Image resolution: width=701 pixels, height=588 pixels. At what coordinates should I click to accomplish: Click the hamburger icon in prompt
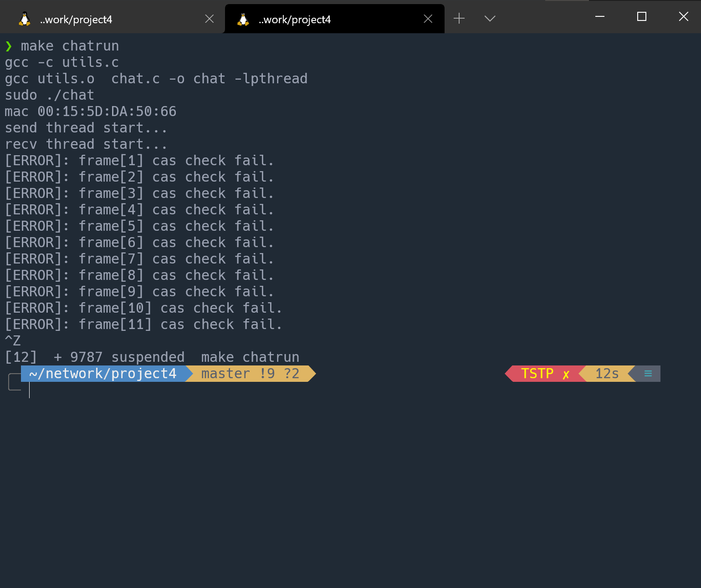click(x=648, y=374)
